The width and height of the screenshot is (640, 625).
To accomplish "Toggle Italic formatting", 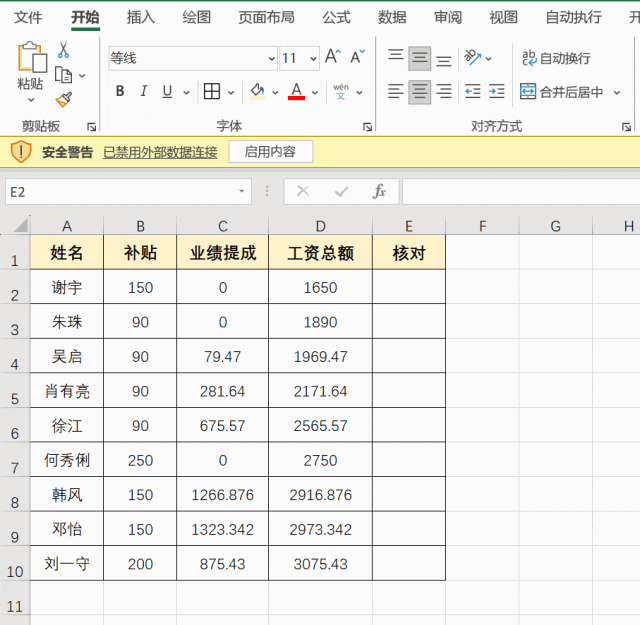I will coord(143,92).
